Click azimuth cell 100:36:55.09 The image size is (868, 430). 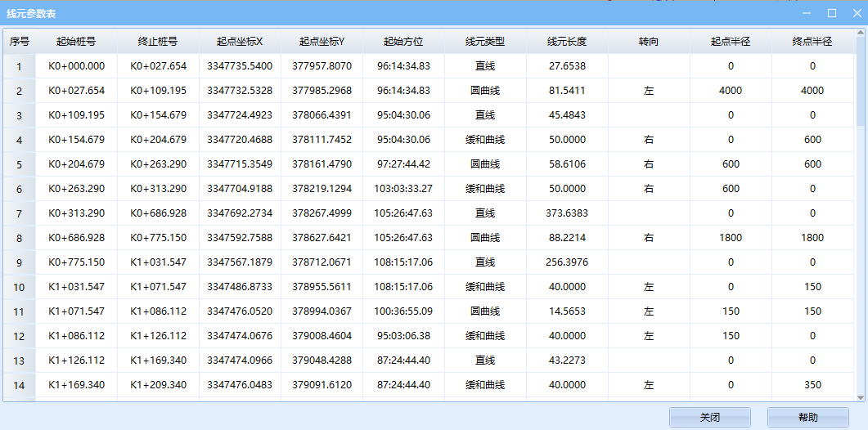click(x=403, y=311)
